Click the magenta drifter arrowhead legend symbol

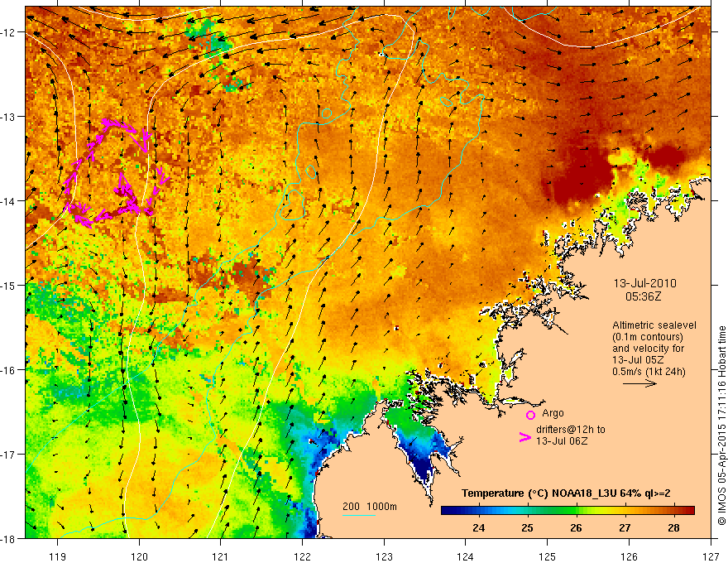[524, 437]
